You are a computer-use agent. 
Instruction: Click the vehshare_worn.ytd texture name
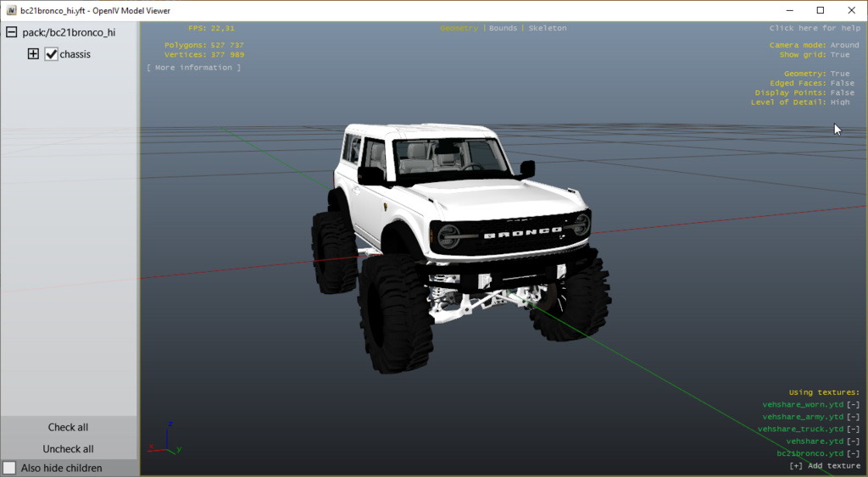click(803, 404)
